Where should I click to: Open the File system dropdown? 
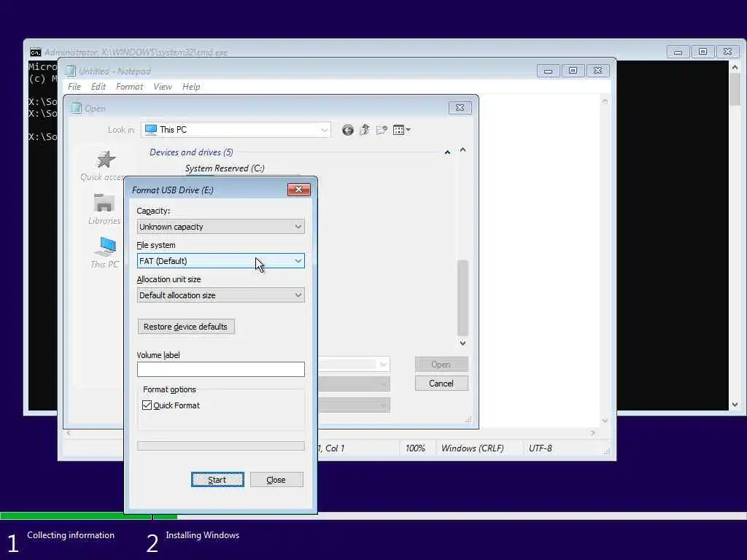(x=220, y=261)
